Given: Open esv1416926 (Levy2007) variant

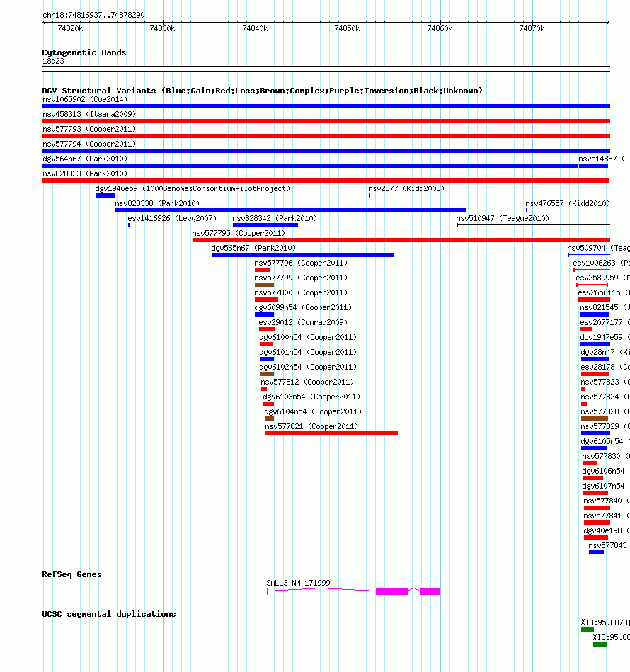Looking at the screenshot, I should (x=172, y=218).
